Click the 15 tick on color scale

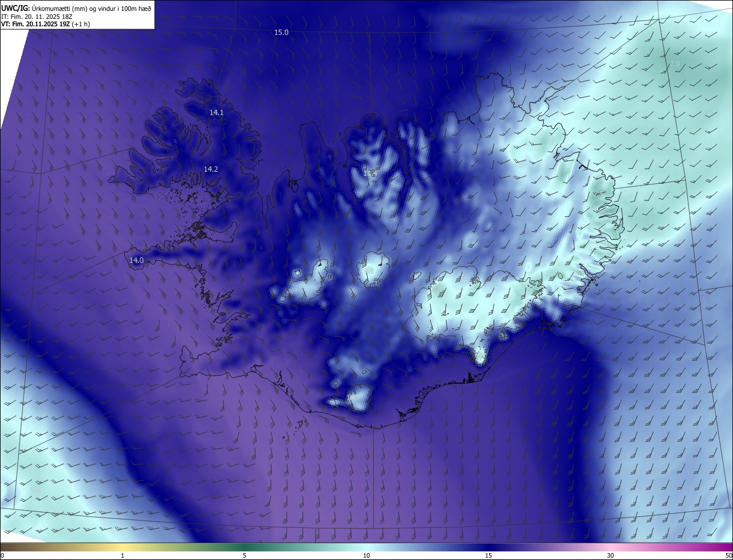[488, 556]
